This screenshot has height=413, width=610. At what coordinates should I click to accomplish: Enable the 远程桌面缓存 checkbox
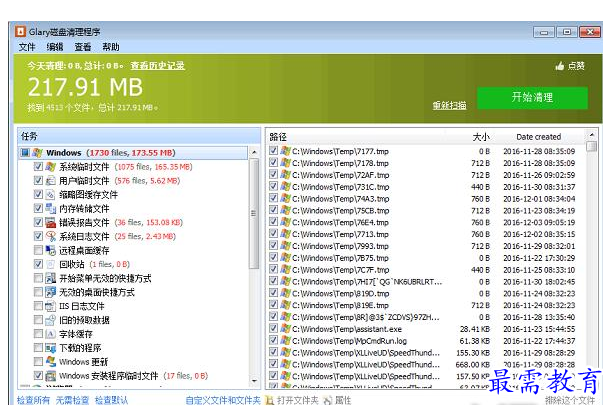tap(38, 250)
